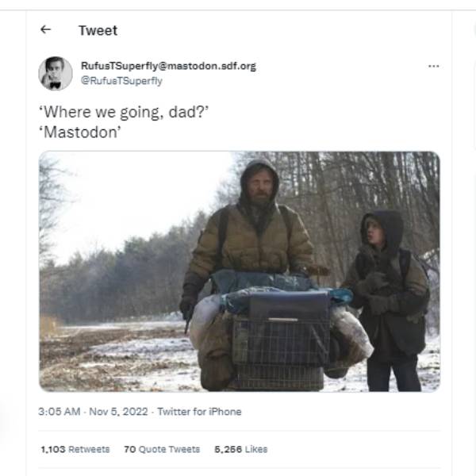
Task: Click the 'Mastodon' line in the tweet
Action: [x=80, y=132]
